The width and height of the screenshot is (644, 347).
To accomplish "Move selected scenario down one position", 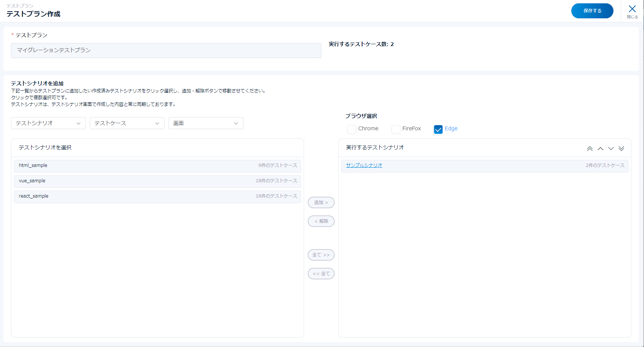I will tap(611, 149).
